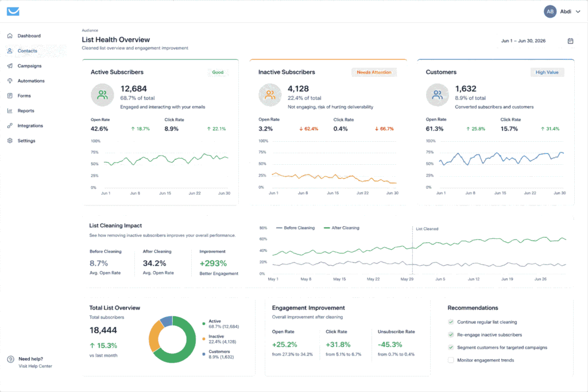The image size is (588, 392).
Task: Click the After Cleaning legend entry
Action: tap(341, 228)
